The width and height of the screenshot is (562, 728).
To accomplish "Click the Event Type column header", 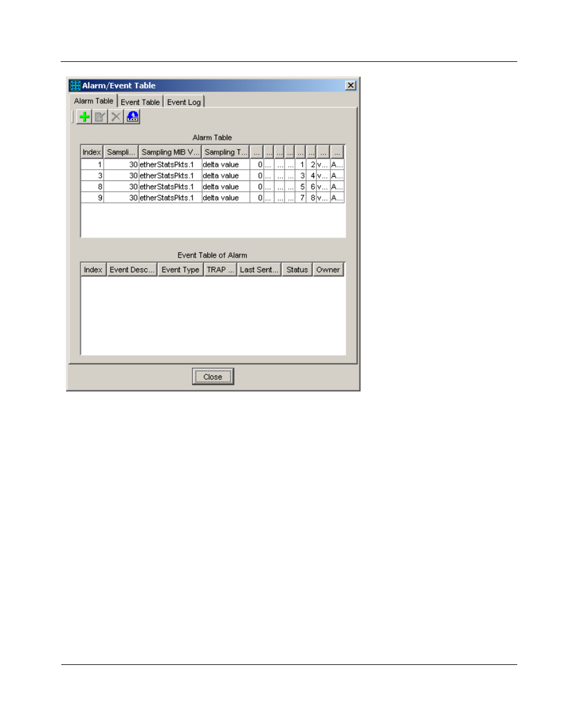I will pos(180,269).
